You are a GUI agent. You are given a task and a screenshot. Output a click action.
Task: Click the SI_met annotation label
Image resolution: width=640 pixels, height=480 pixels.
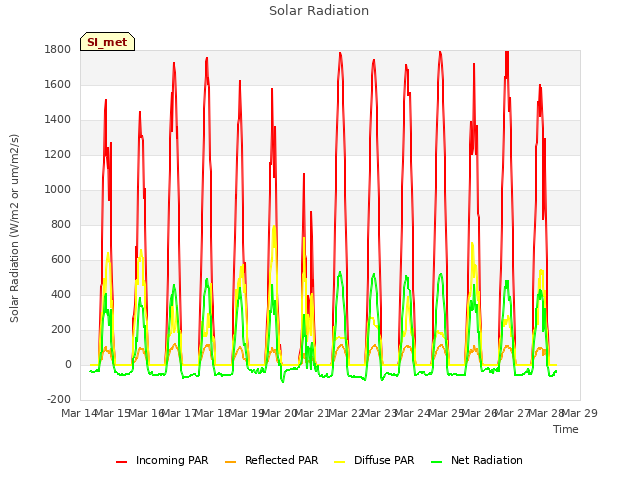pyautogui.click(x=107, y=42)
